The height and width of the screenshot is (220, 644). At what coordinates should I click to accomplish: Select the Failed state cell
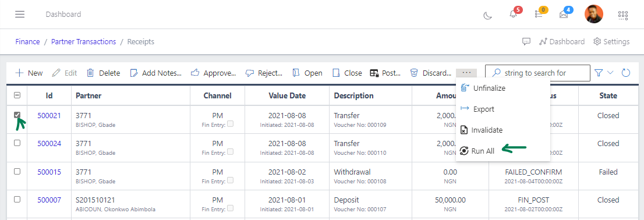[x=608, y=176]
